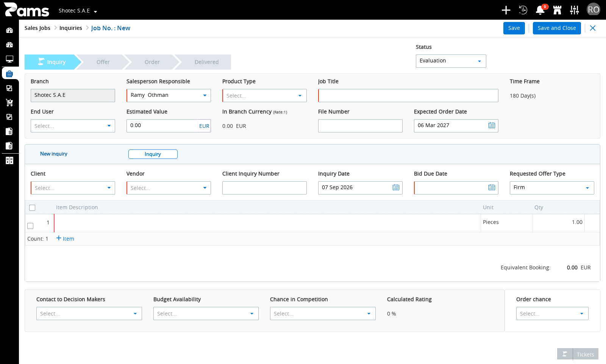
Task: Expand Contact to Decision Makers dropdown
Action: [x=135, y=314]
